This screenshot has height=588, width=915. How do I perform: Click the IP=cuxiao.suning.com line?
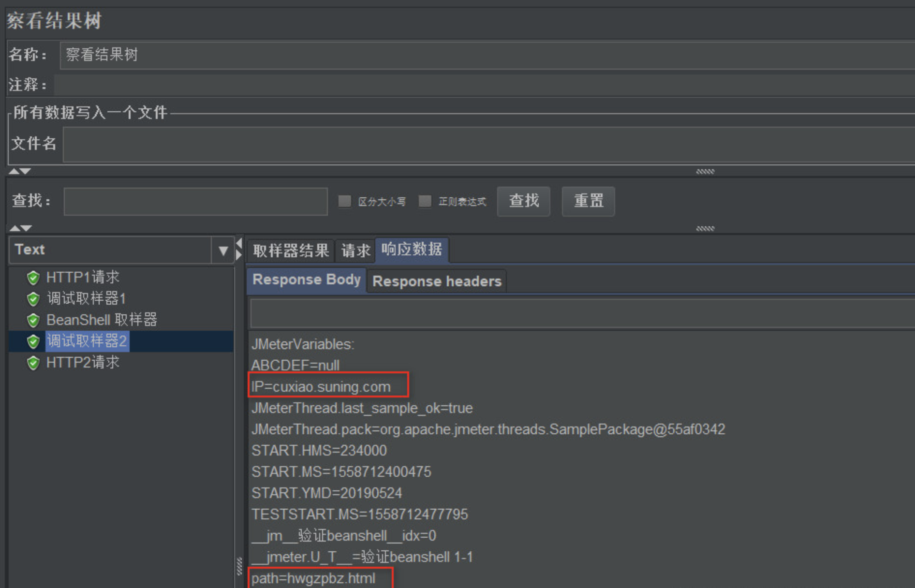tap(321, 387)
